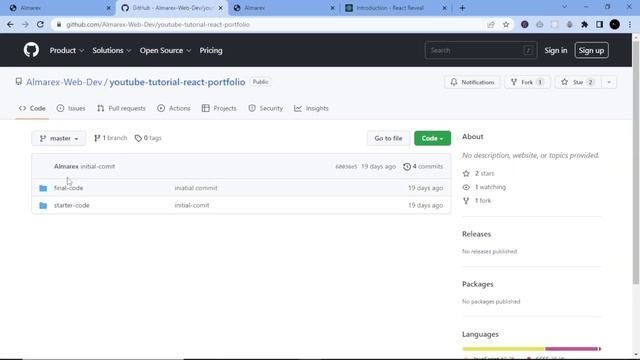The width and height of the screenshot is (640, 360).
Task: Open the Open Source dropdown
Action: click(x=165, y=50)
